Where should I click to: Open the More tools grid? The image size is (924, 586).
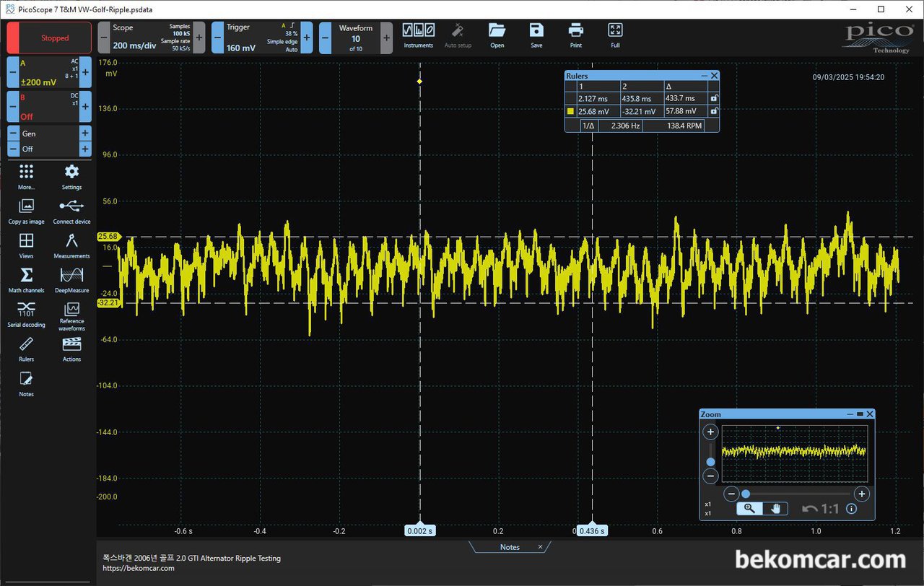pos(27,176)
